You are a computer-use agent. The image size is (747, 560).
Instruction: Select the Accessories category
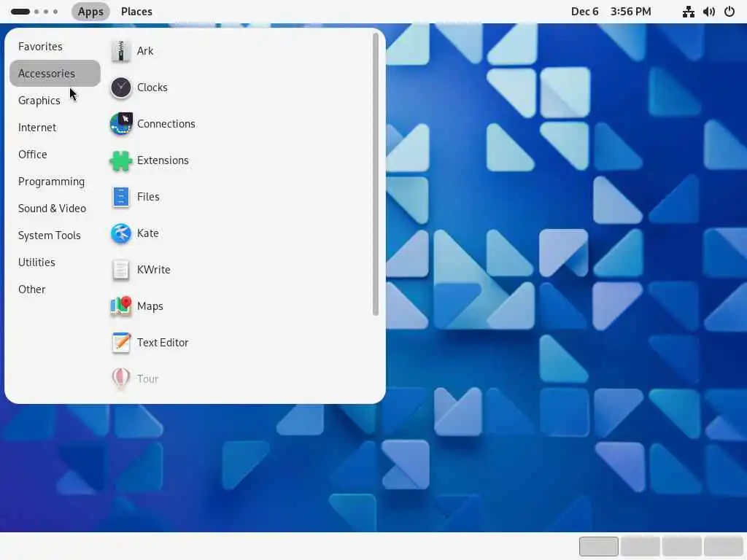point(55,74)
